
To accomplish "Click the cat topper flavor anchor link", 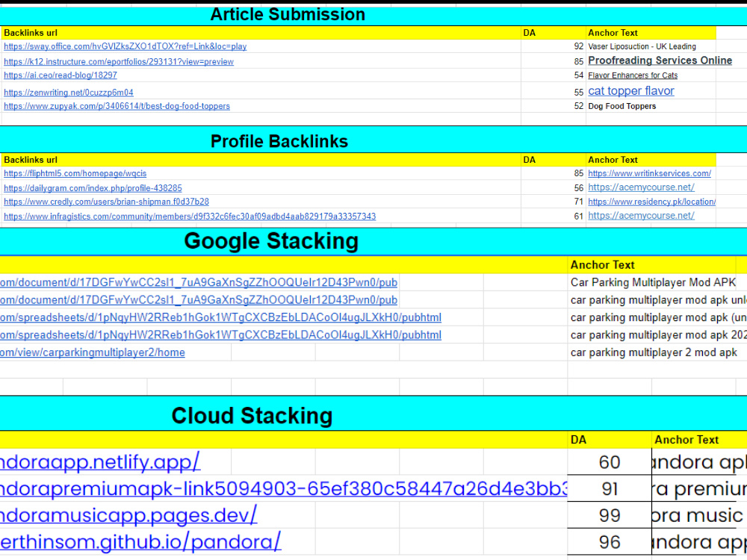I will click(630, 91).
